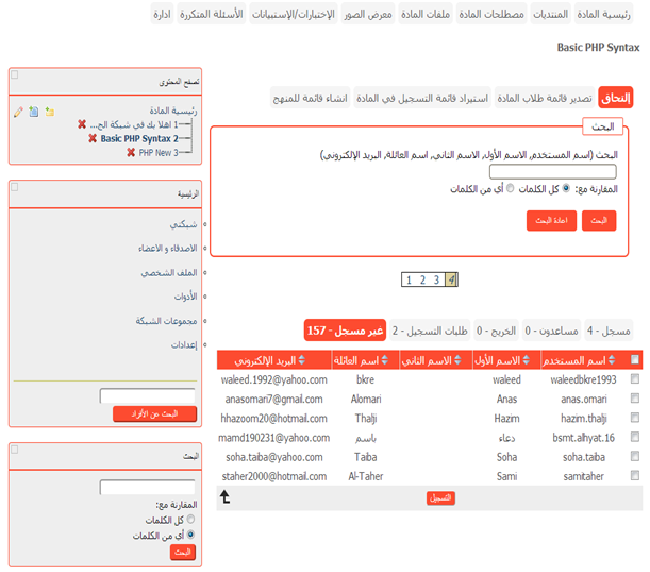Click the pencil edit icon in content browser
The width and height of the screenshot is (650, 572).
(x=18, y=111)
